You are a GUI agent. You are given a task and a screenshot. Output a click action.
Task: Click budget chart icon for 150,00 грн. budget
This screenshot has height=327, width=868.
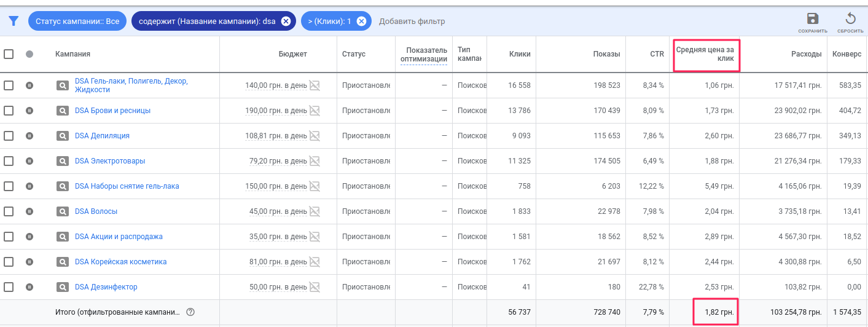click(x=315, y=186)
